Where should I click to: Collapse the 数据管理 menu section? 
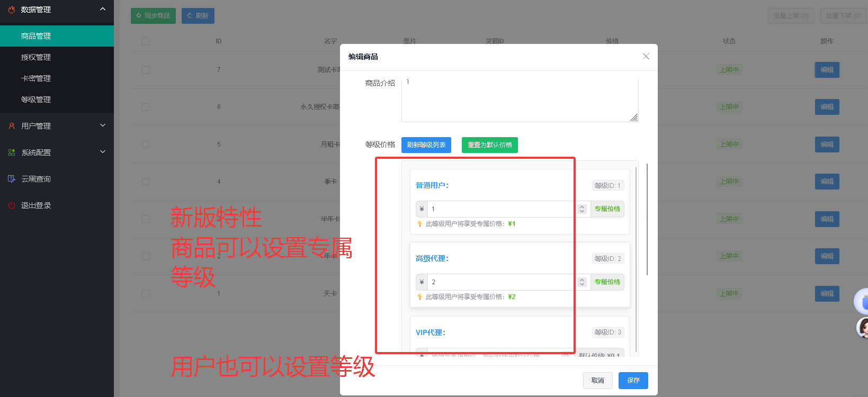(x=103, y=9)
